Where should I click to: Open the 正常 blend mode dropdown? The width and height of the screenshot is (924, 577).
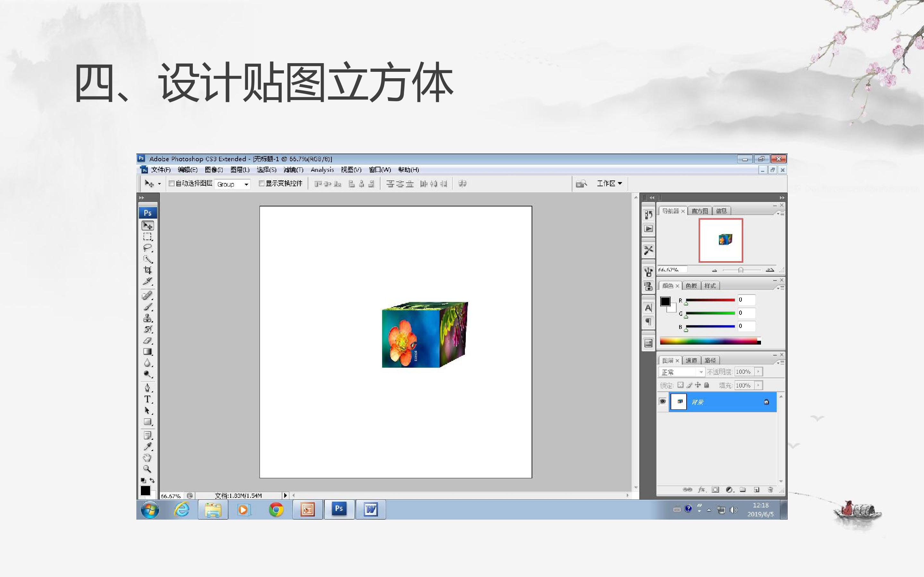point(681,372)
